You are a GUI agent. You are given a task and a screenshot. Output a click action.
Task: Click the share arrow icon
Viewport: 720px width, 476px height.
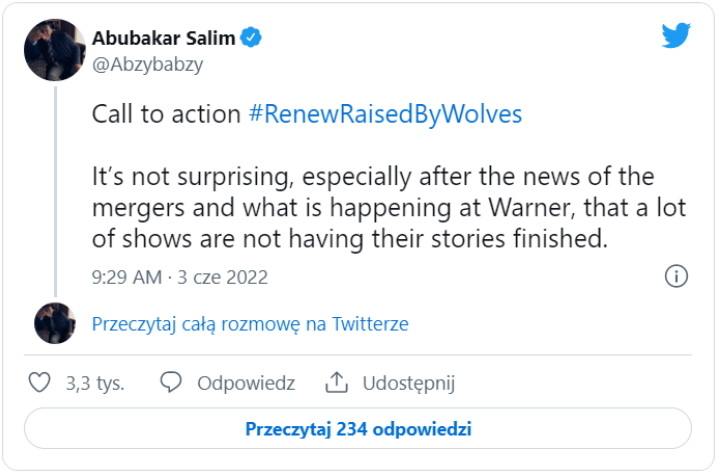336,382
